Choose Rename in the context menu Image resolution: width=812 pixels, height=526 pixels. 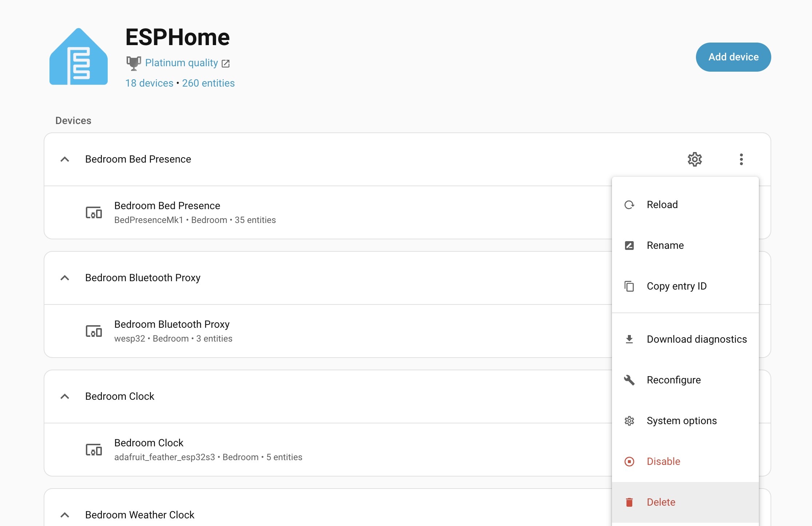(665, 246)
